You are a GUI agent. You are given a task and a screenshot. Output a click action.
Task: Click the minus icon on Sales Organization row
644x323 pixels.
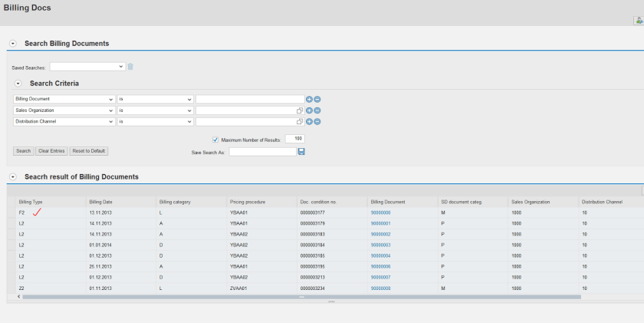point(317,110)
